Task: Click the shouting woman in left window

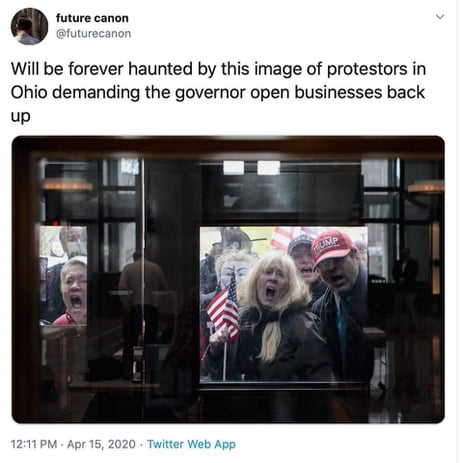Action: click(71, 291)
